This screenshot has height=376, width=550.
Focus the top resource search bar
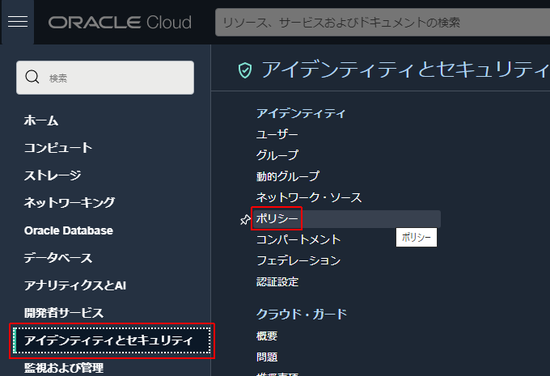point(382,22)
